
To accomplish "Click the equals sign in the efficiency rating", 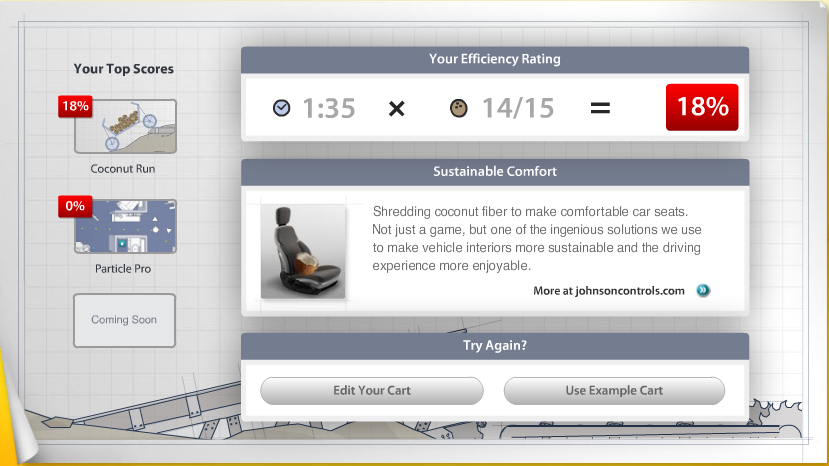I will point(600,108).
